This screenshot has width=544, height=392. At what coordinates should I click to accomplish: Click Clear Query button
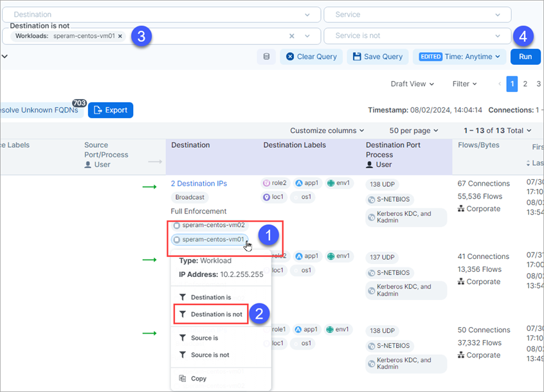click(x=311, y=57)
